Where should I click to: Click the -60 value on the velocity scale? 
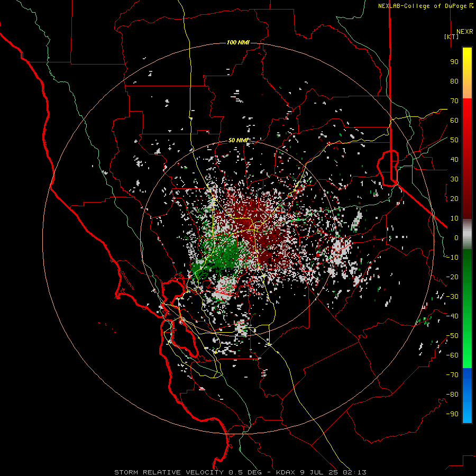(452, 355)
